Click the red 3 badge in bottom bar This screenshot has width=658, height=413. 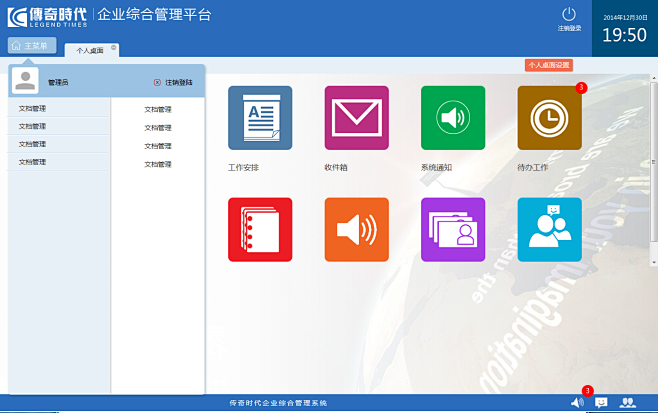click(x=588, y=391)
